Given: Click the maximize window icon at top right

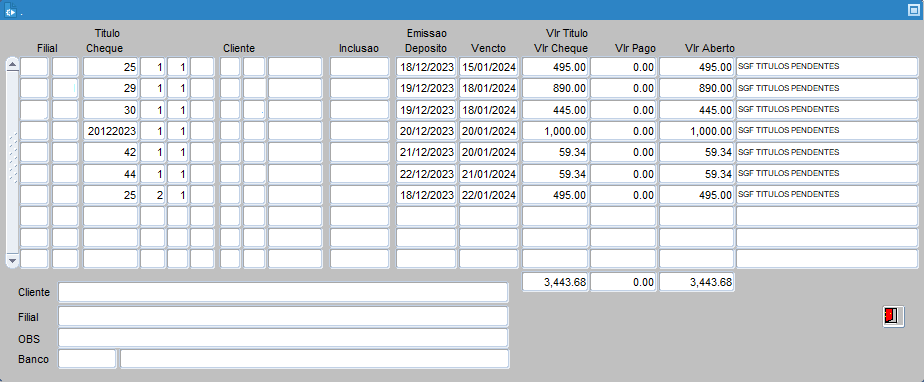Looking at the screenshot, I should coord(914,10).
